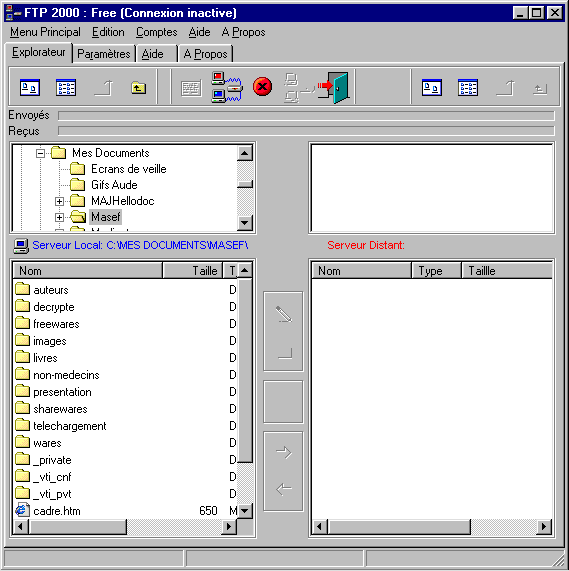Click local file list scroll down arrow
Image resolution: width=569 pixels, height=571 pixels.
pos(245,511)
